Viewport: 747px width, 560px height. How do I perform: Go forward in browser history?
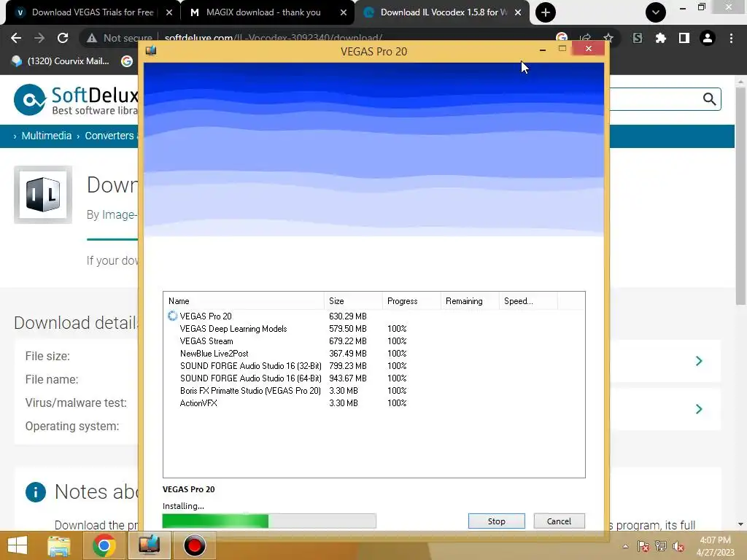(39, 38)
